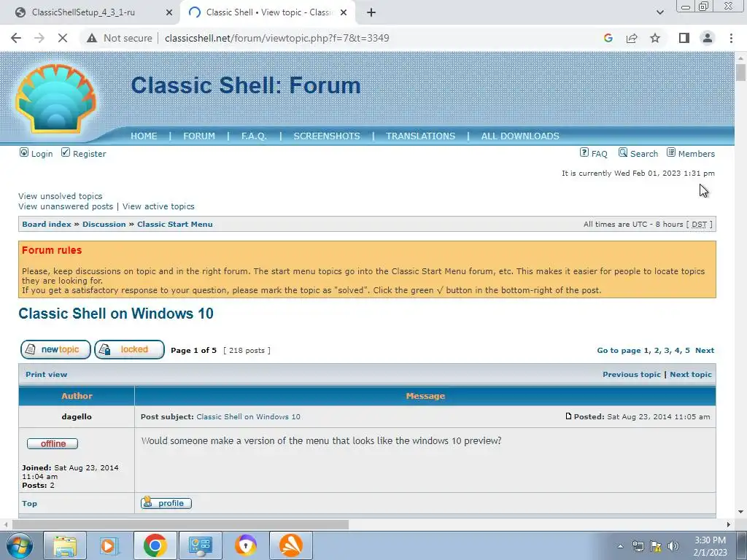The width and height of the screenshot is (747, 560).
Task: Show hidden system tray icons
Action: coord(620,546)
